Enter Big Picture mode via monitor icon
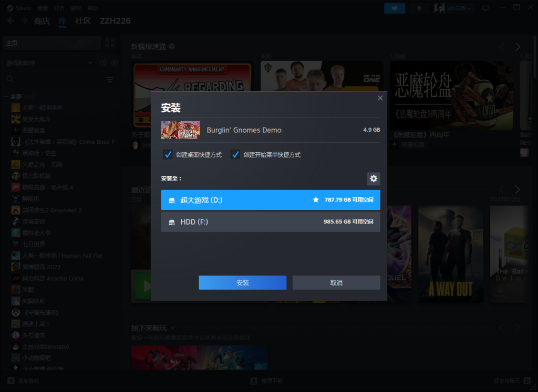Viewport: 538px width, 392px height. coord(485,8)
